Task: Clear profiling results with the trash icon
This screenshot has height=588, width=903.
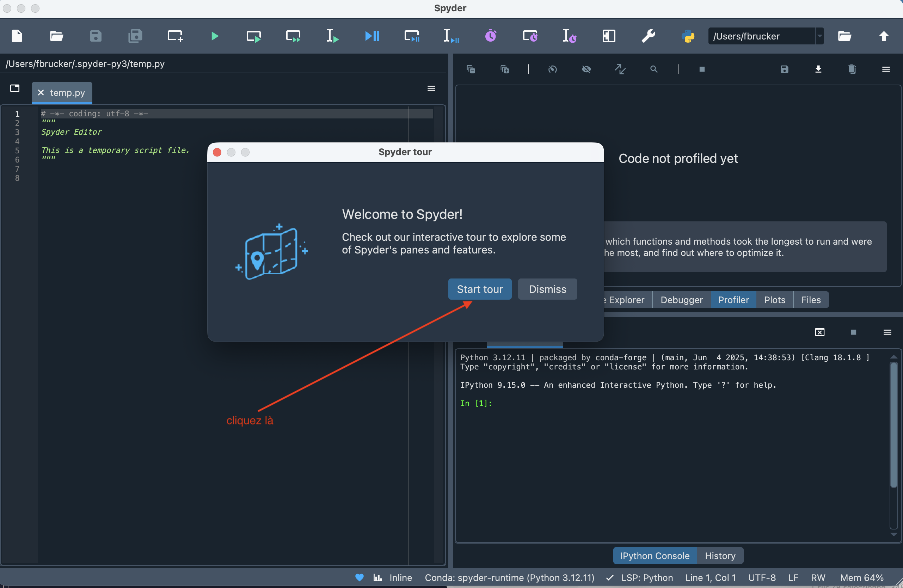Action: [x=852, y=69]
